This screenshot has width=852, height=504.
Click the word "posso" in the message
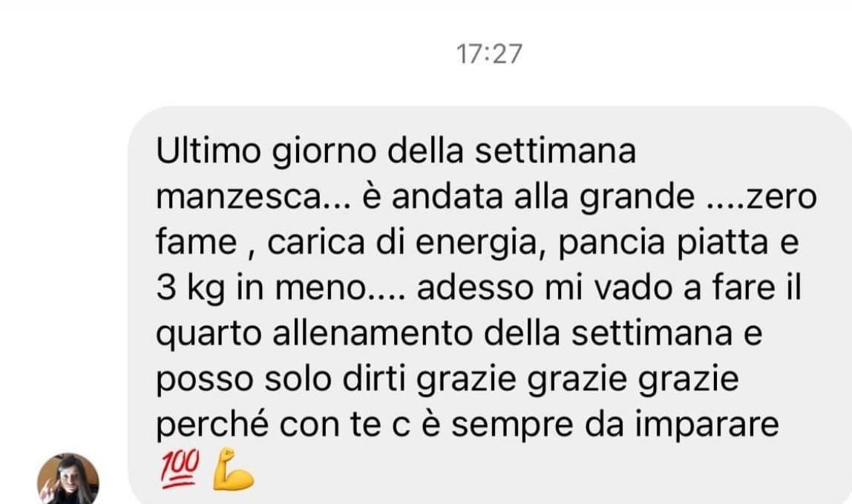click(204, 381)
